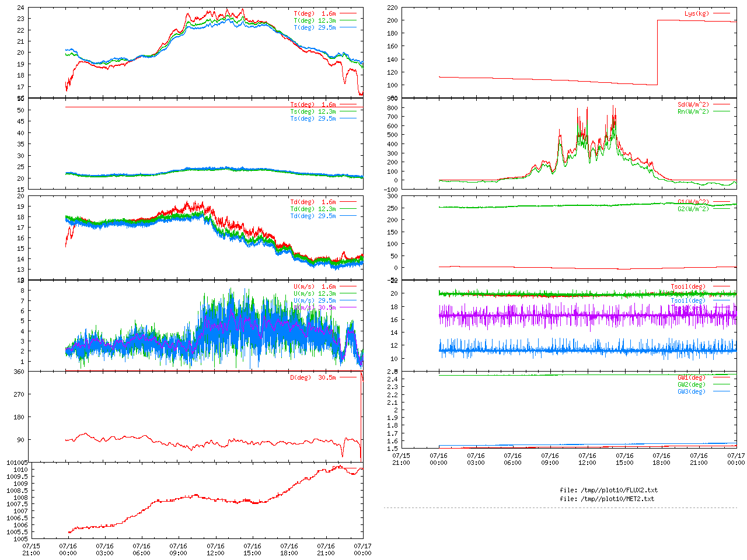747x560 pixels.
Task: Select the G2(W/m^2) legend label
Action: pyautogui.click(x=693, y=209)
